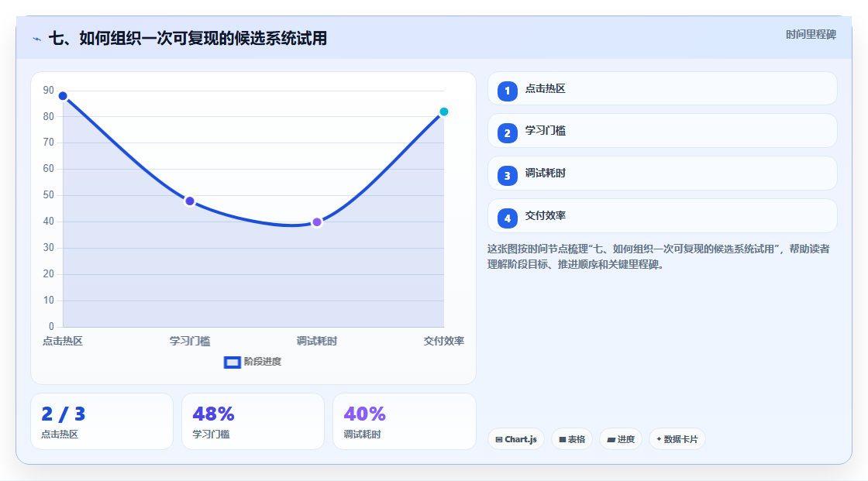Image resolution: width=868 pixels, height=481 pixels.
Task: Open the 调试耗时 milestone row
Action: pos(662,174)
